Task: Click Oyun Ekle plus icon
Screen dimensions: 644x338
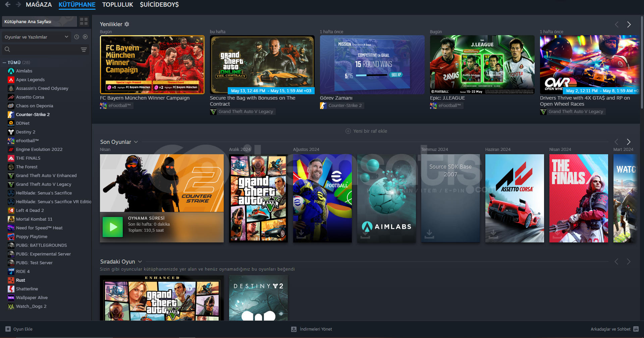Action: [x=8, y=329]
